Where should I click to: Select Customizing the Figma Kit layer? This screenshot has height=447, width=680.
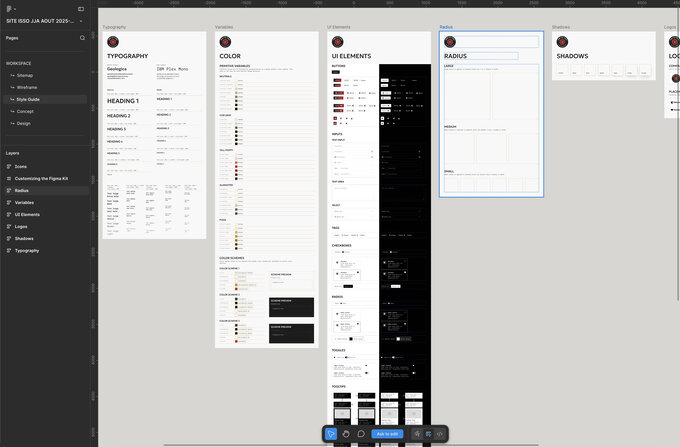(41, 179)
